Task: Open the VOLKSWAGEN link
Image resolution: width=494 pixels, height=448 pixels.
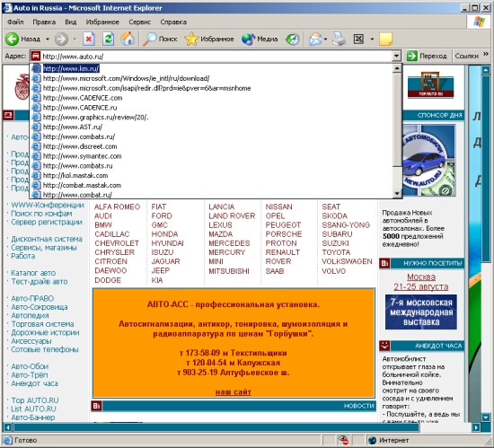Action: point(347,261)
